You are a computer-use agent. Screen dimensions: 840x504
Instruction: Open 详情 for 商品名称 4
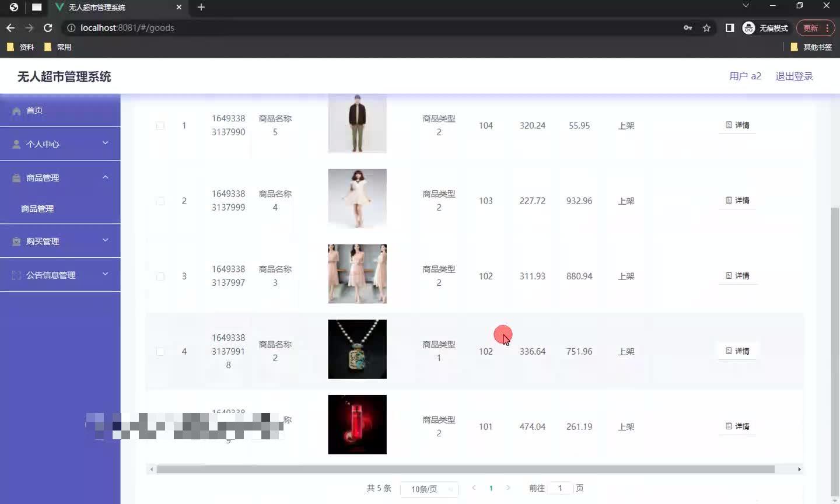coord(737,200)
